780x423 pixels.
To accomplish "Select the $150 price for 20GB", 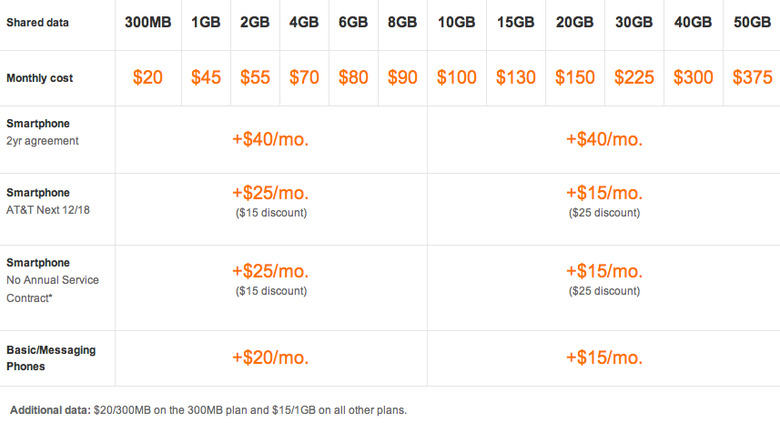I will [575, 78].
